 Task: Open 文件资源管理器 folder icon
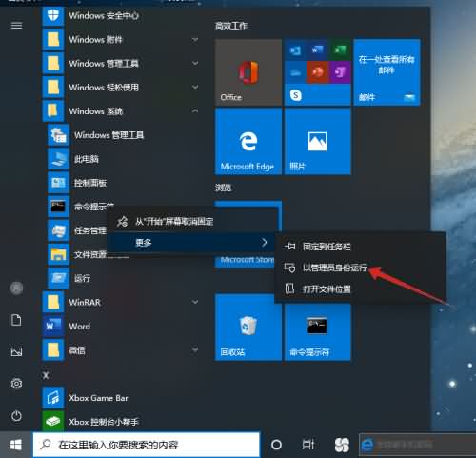(x=58, y=254)
